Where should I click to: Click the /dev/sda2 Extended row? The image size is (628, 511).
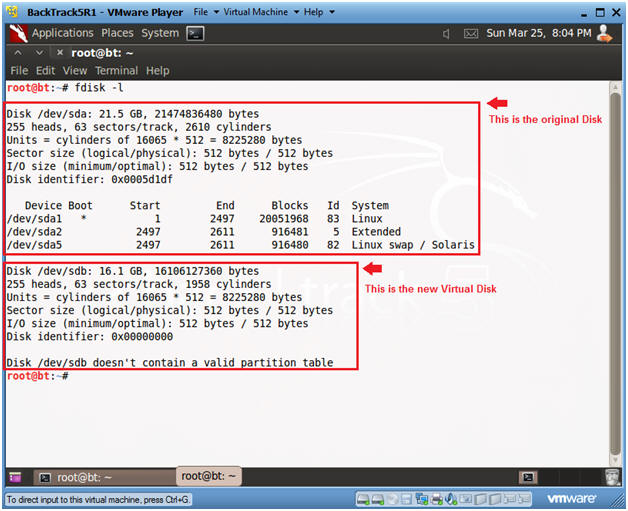tap(203, 232)
